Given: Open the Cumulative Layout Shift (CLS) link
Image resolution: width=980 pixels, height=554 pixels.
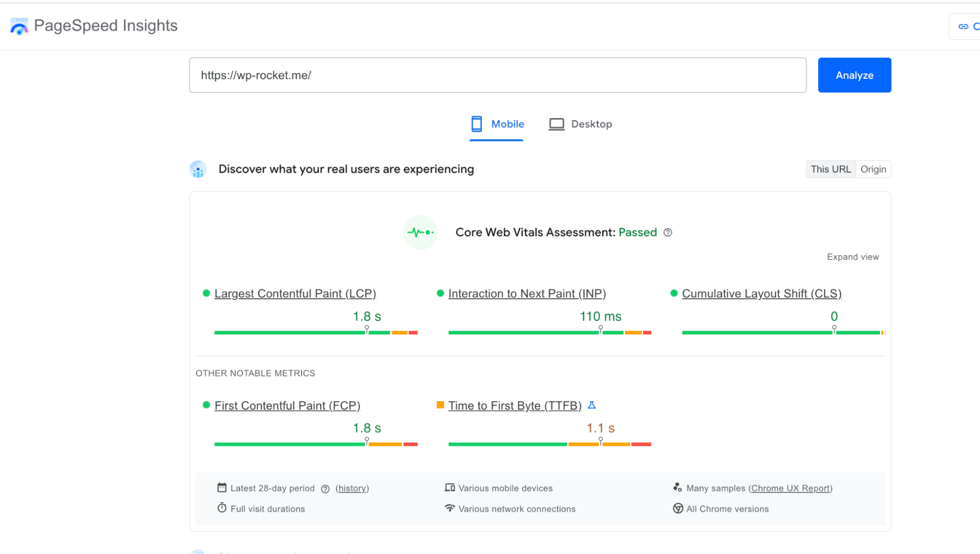Looking at the screenshot, I should [x=761, y=294].
